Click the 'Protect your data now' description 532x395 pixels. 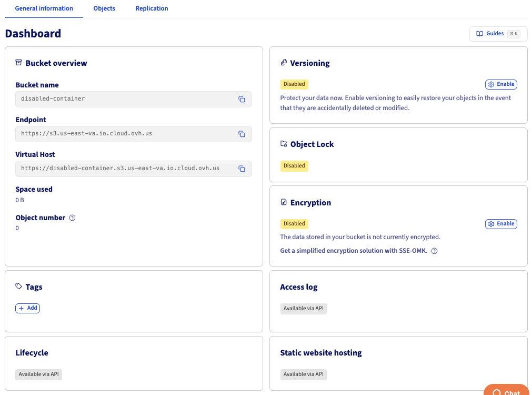pyautogui.click(x=396, y=103)
